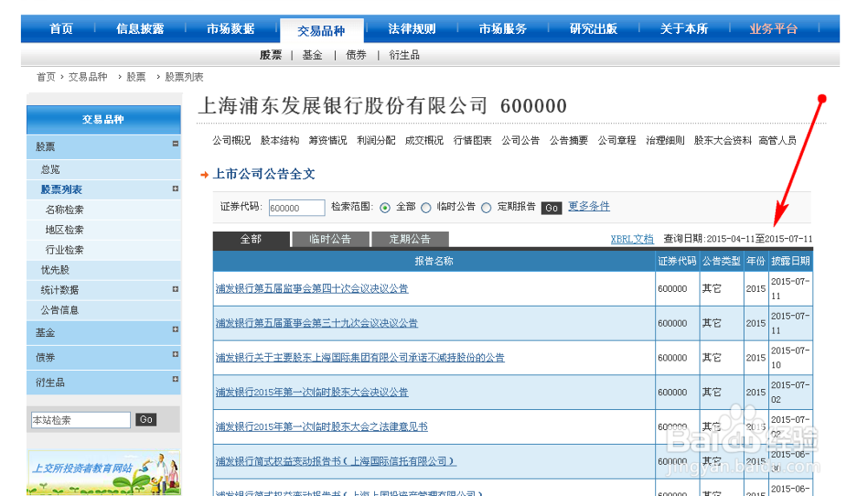The width and height of the screenshot is (868, 496).
Task: Open 临时股东大会之法律意见书 link
Action: pos(322,427)
